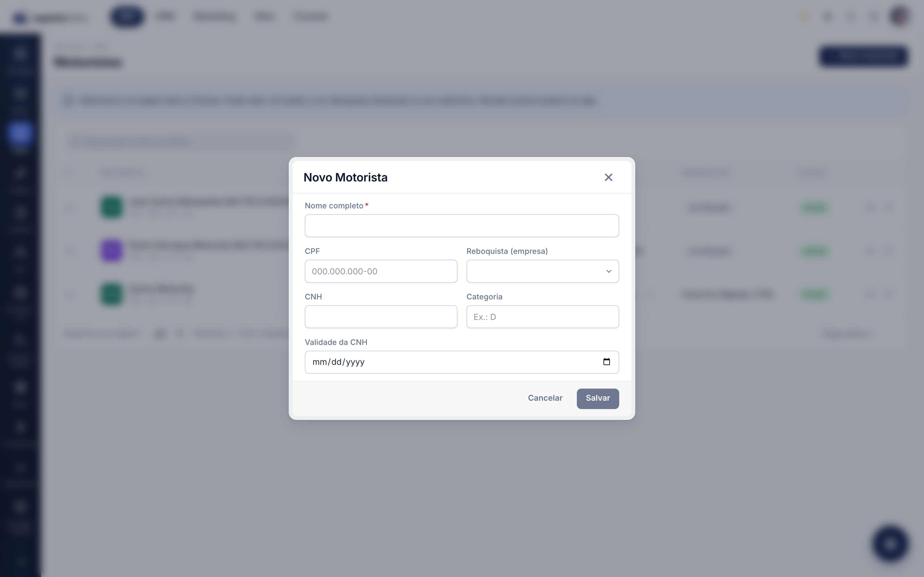Click the active pill tab in top navigation
924x577 pixels.
tap(127, 16)
